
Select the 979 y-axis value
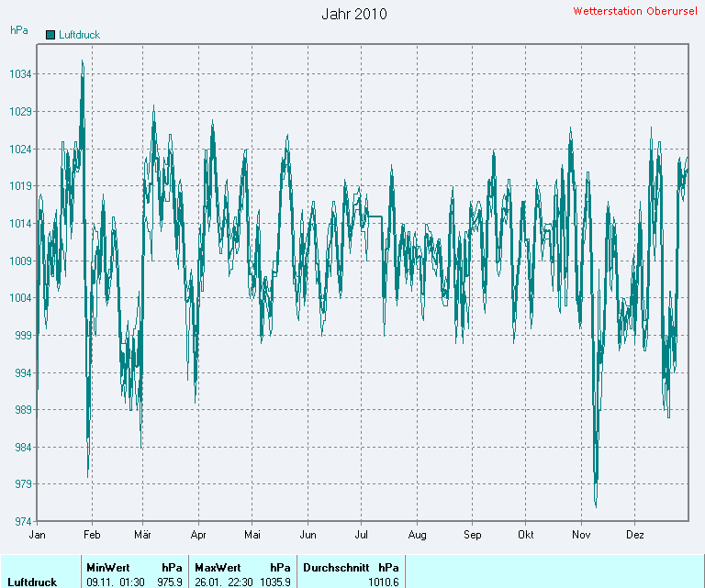[23, 484]
